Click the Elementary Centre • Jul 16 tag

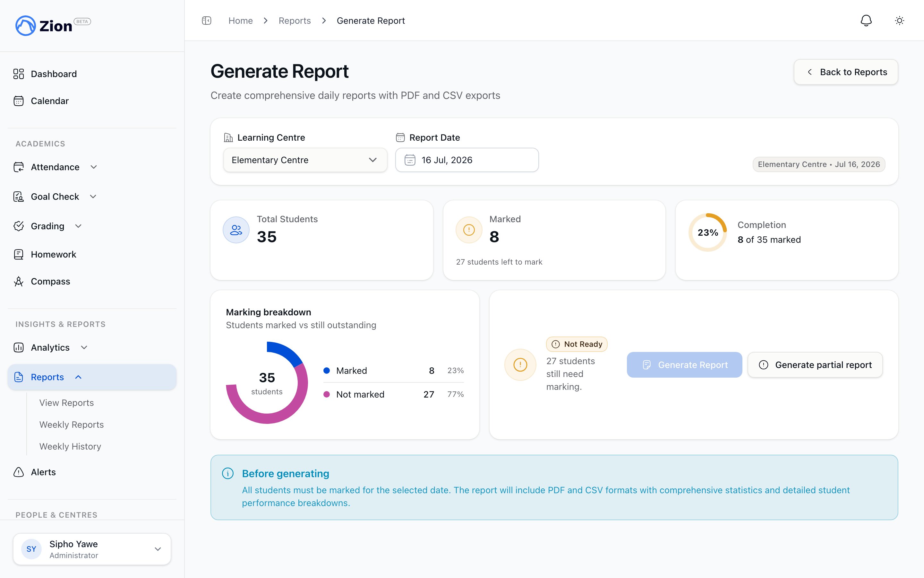[x=819, y=164]
